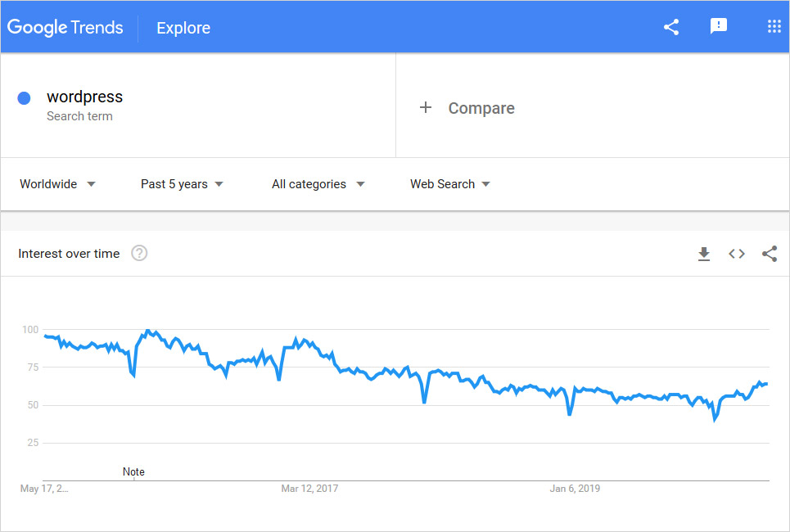Click the embed code icon
This screenshot has width=790, height=532.
pyautogui.click(x=737, y=254)
